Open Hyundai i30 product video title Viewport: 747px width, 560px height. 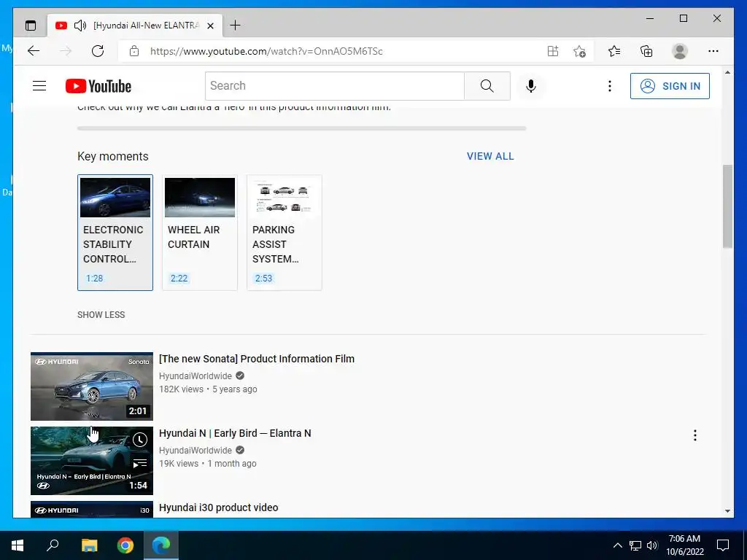coord(219,507)
